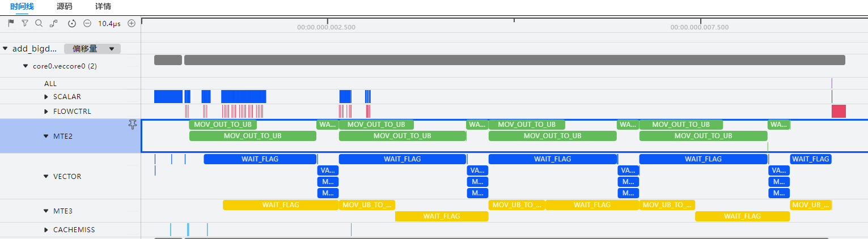Select the rightmost MOV_UB_... block in MTE3 row
This screenshot has height=239, width=868.
[x=810, y=205]
